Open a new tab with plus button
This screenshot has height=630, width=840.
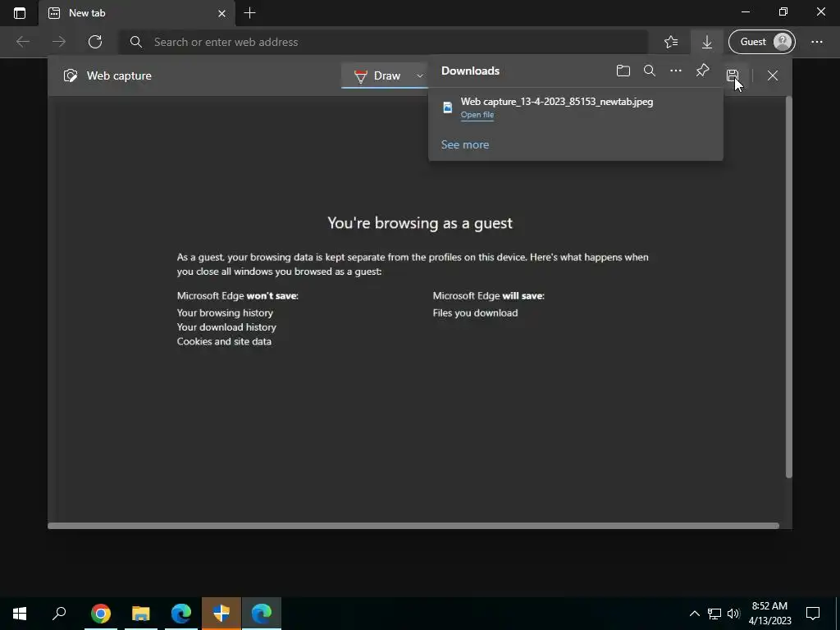[x=249, y=13]
